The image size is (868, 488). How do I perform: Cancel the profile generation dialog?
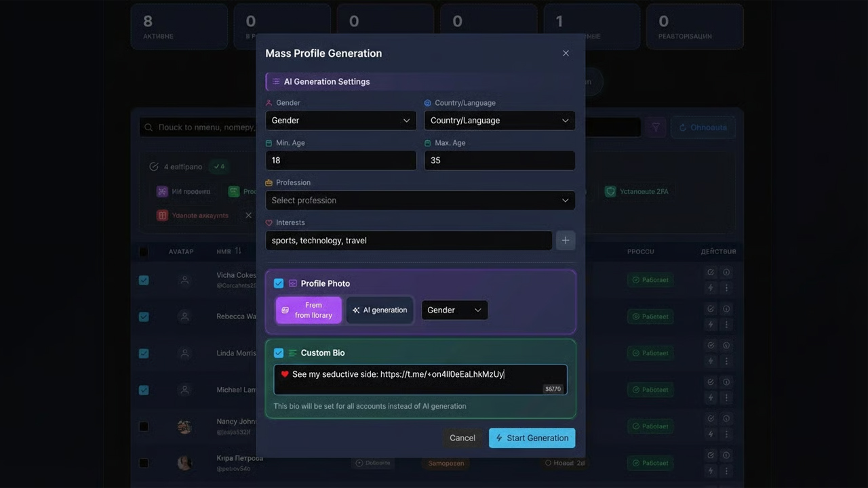(462, 438)
